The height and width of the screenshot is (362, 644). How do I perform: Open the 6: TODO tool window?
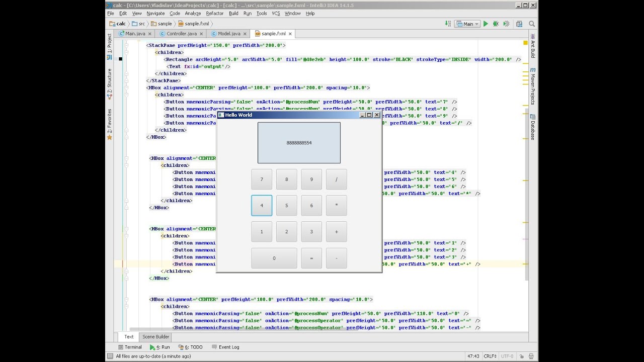(190, 347)
